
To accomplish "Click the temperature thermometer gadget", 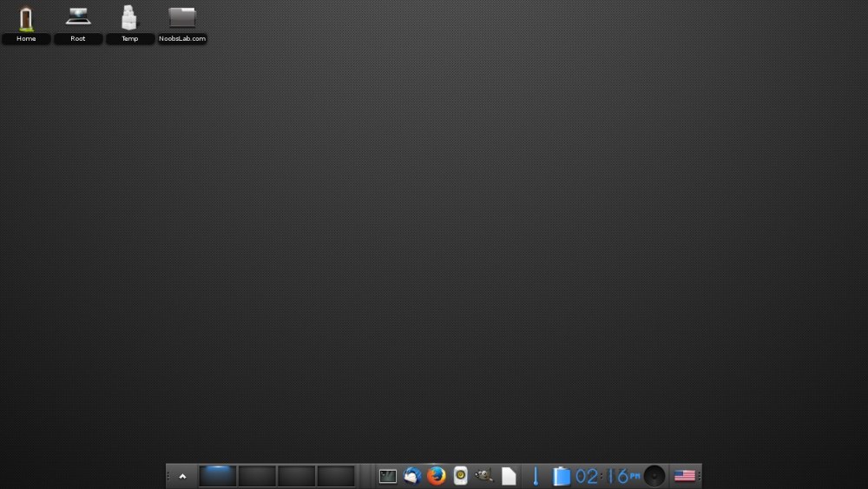I will (x=536, y=476).
